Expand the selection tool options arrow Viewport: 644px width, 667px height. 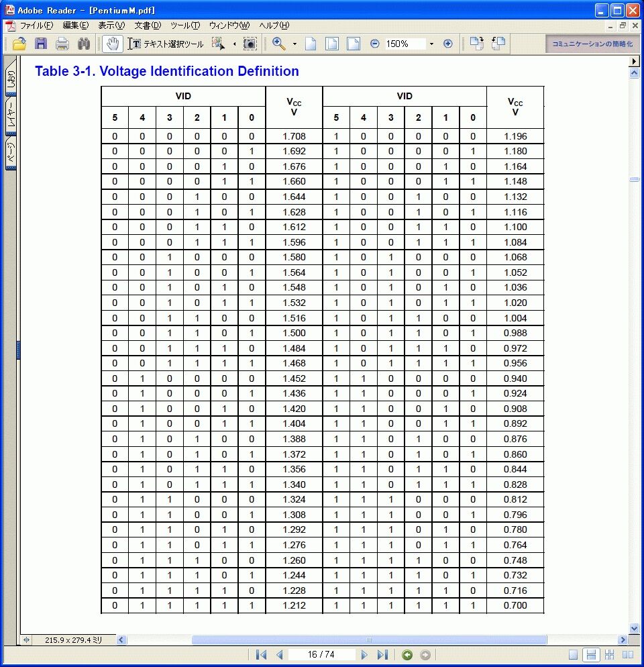(234, 44)
